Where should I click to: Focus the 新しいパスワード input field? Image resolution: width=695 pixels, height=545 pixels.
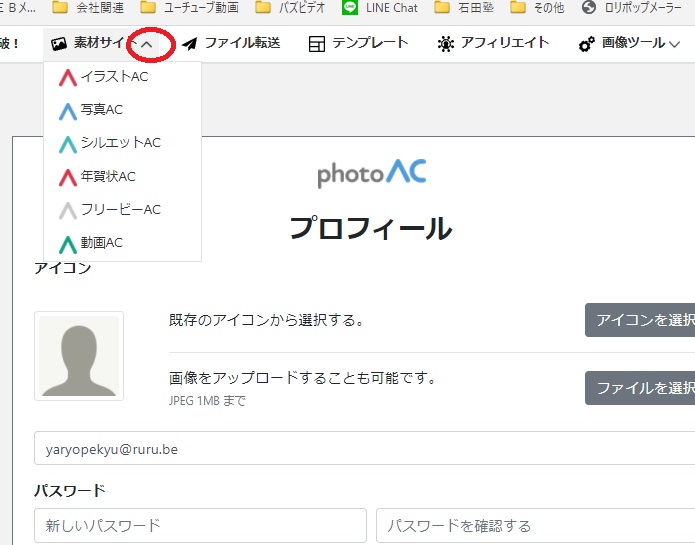point(200,525)
